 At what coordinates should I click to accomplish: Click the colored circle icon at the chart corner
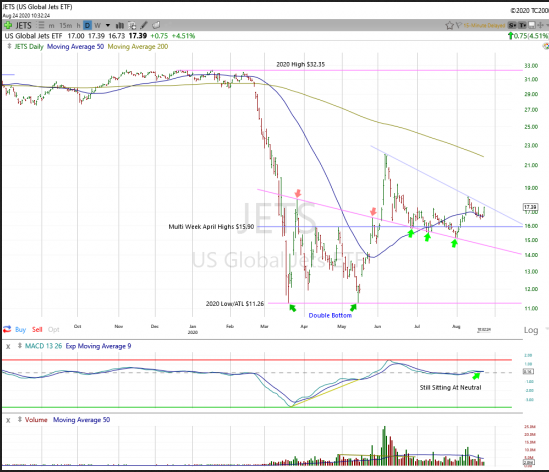tap(546, 46)
